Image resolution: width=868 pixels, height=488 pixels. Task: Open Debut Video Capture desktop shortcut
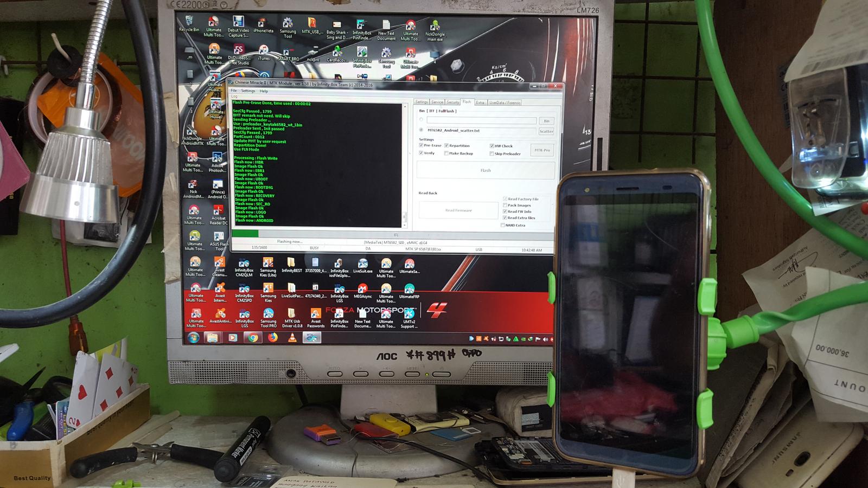pos(238,27)
